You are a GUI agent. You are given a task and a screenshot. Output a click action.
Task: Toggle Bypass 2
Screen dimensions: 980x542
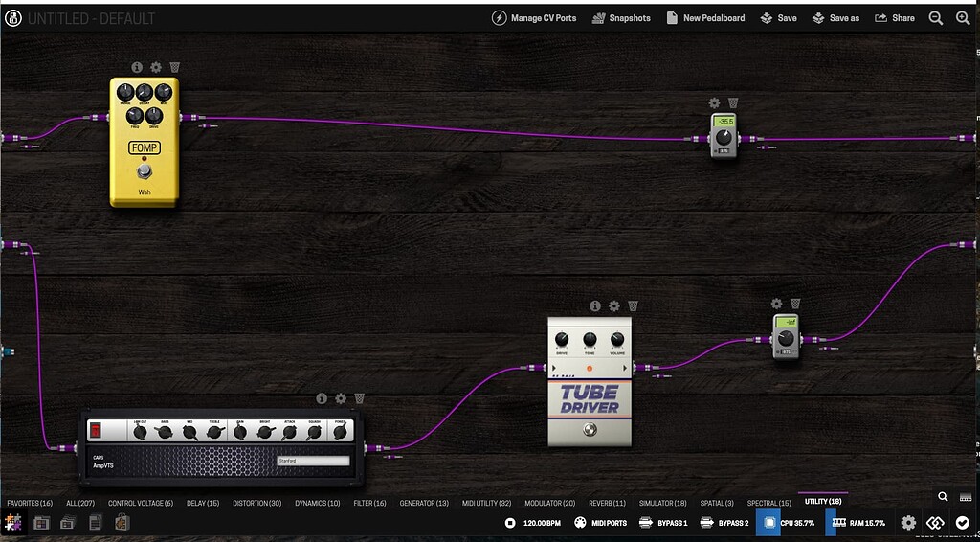(x=724, y=523)
